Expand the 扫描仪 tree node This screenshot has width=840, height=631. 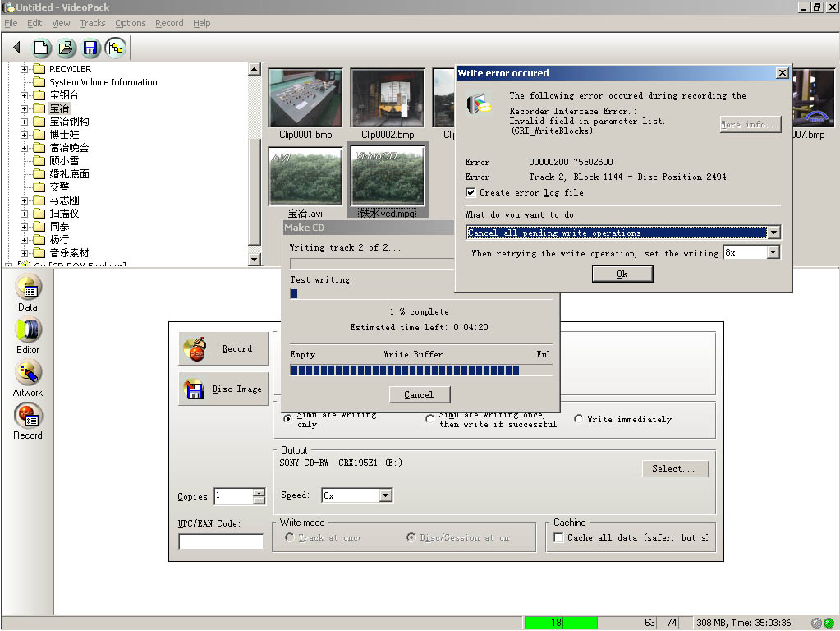coord(24,214)
